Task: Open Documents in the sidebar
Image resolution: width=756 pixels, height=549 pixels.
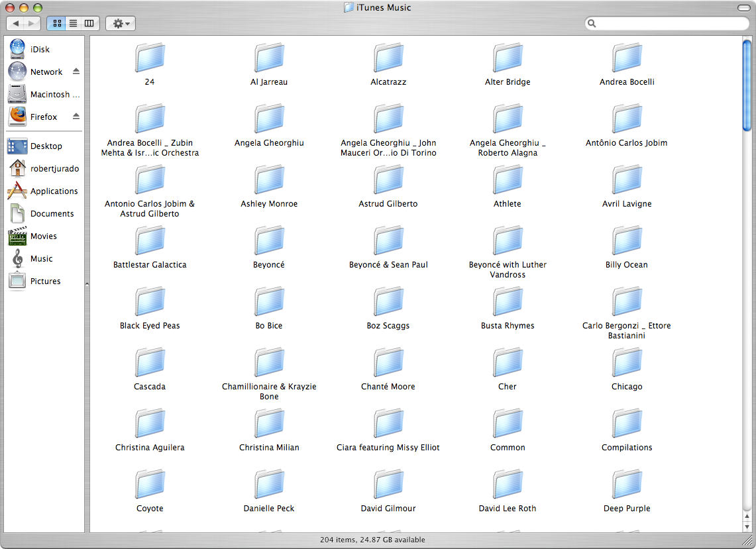Action: tap(41, 213)
